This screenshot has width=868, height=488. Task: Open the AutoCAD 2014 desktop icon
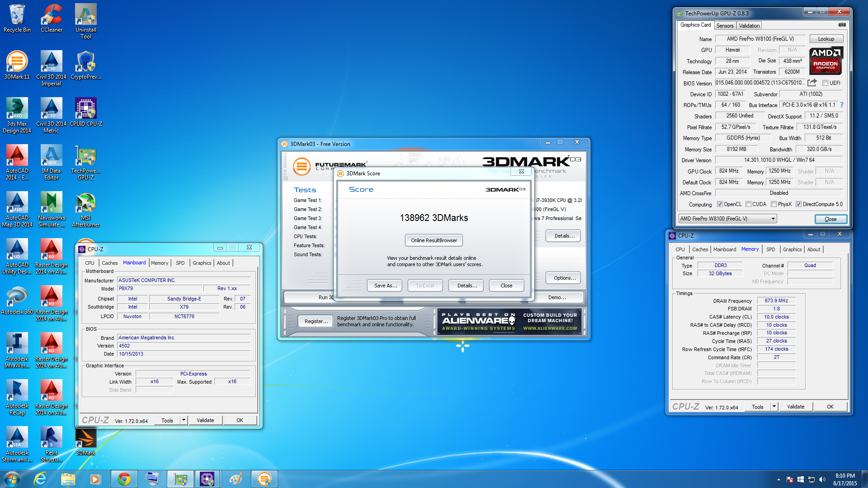coord(17,162)
